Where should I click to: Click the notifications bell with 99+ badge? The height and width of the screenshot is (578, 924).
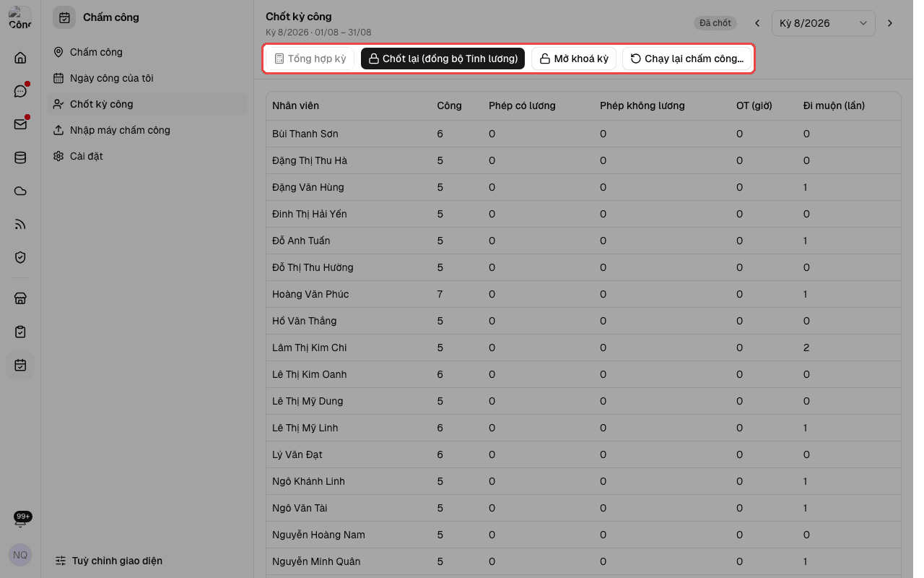[x=21, y=520]
